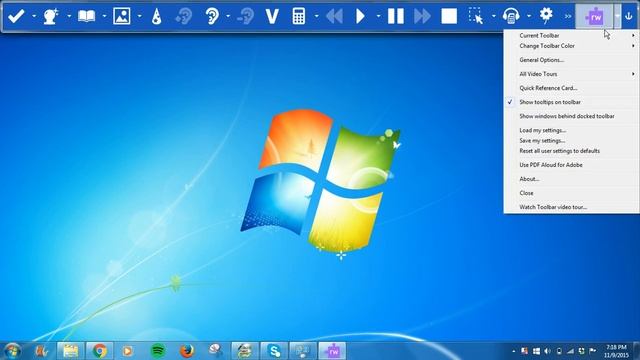Select the Screenshot Reader icon

[x=476, y=16]
